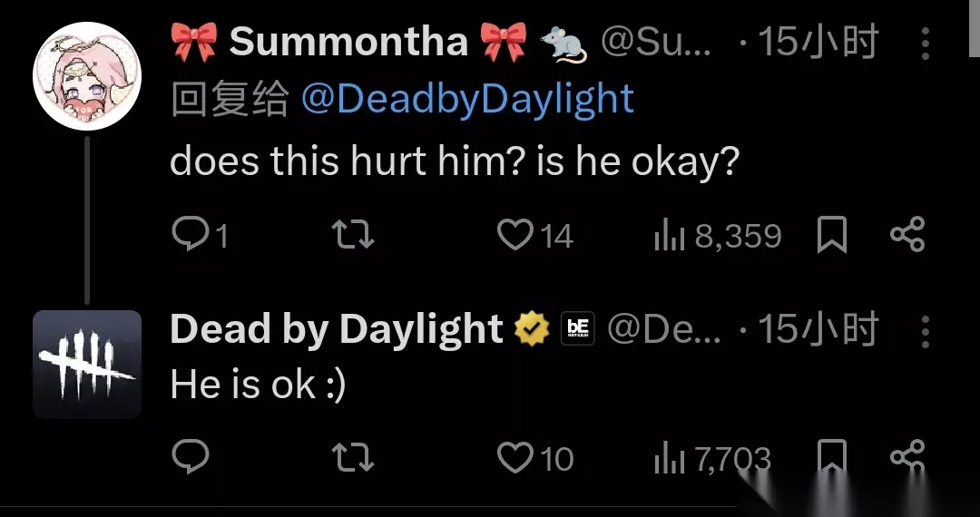Viewport: 980px width, 517px height.
Task: Retweet Dead by Daylight's reply
Action: (352, 458)
